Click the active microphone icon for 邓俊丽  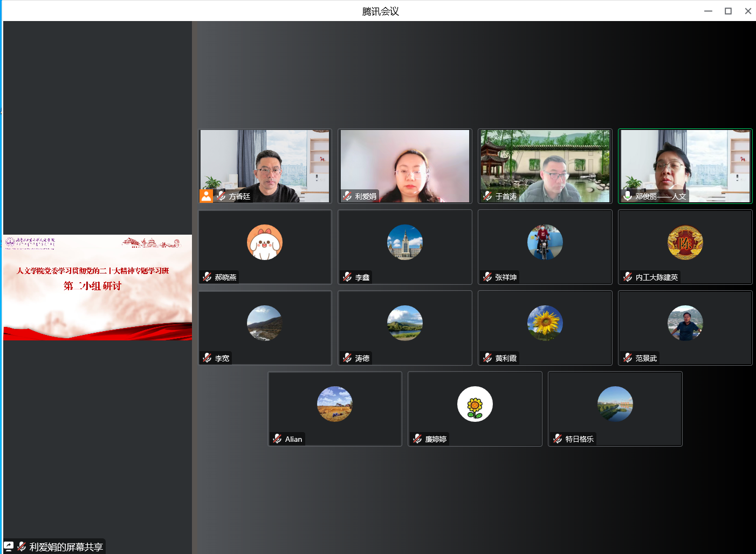[628, 196]
